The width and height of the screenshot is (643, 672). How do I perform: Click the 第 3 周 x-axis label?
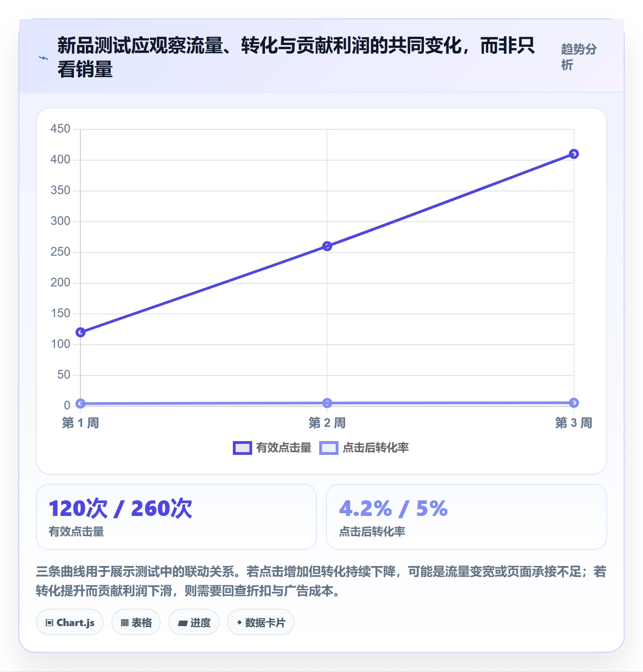[574, 423]
